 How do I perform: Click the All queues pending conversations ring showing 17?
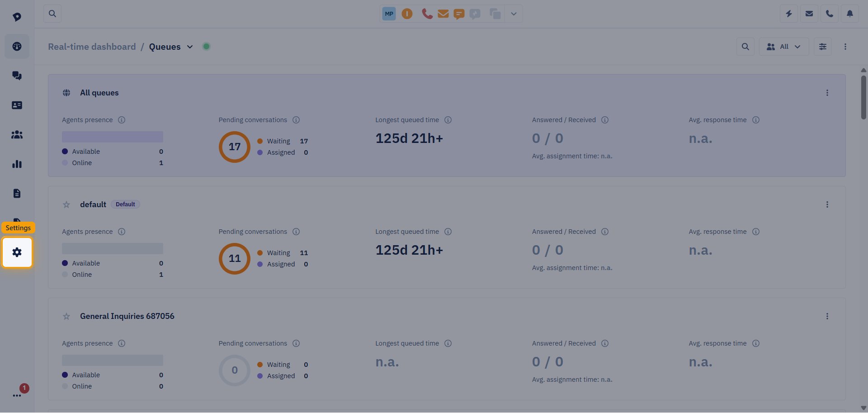pyautogui.click(x=234, y=147)
